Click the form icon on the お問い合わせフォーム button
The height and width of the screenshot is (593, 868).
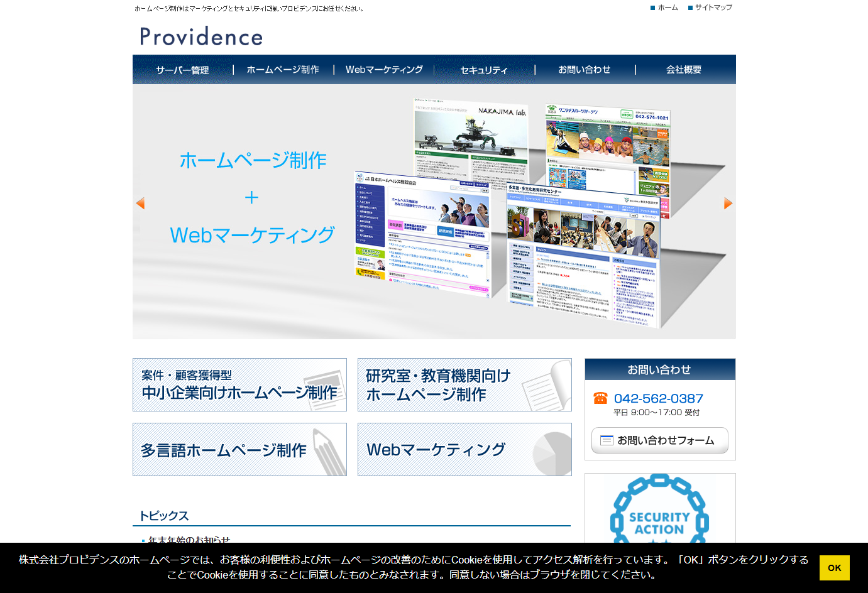pos(607,440)
